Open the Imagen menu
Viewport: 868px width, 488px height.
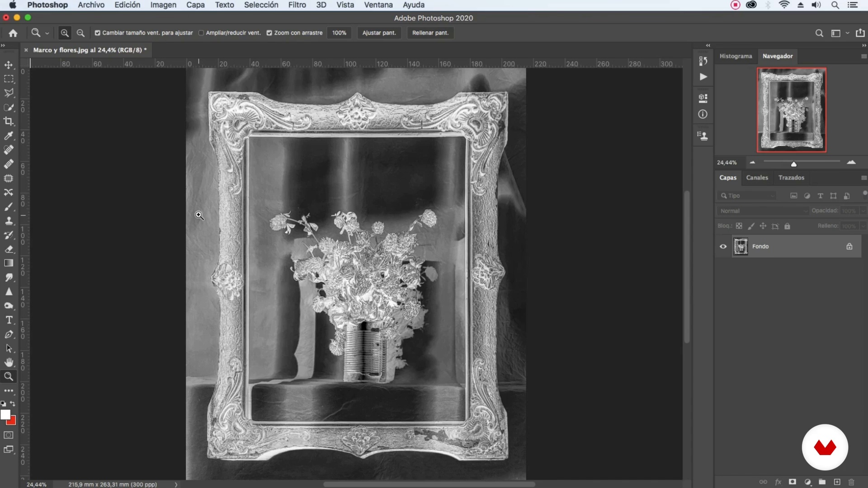pos(163,5)
